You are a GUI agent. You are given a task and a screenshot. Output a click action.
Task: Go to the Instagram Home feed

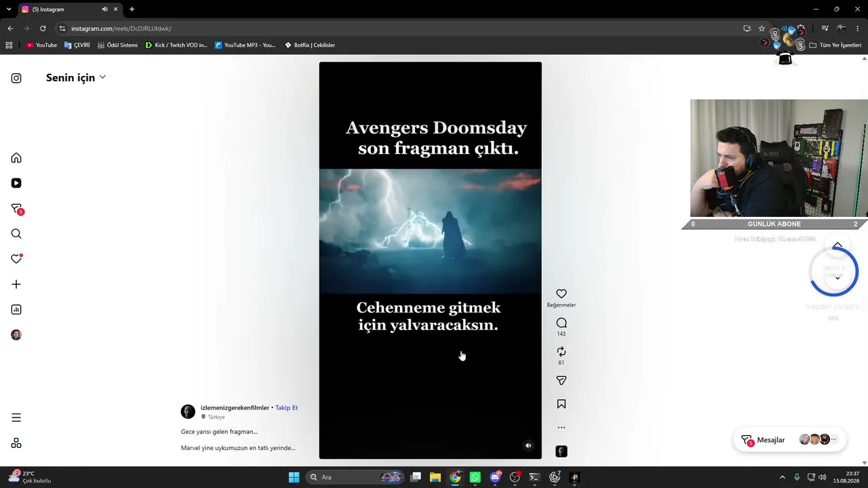pyautogui.click(x=16, y=158)
